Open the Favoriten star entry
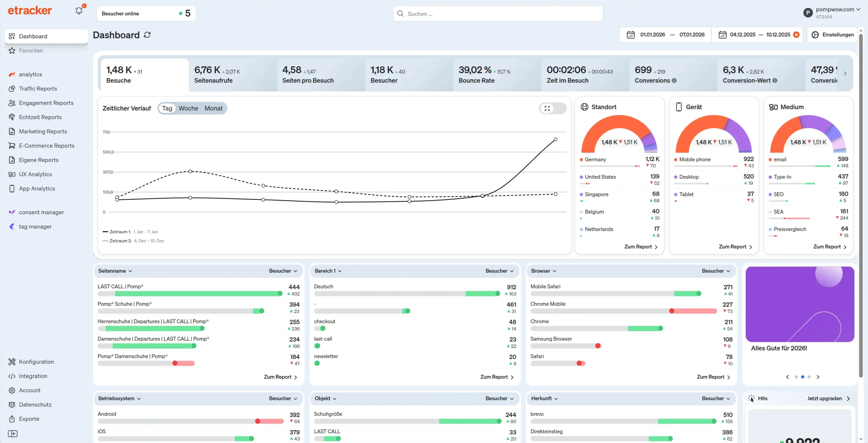Viewport: 868px width, 443px height. pos(31,50)
